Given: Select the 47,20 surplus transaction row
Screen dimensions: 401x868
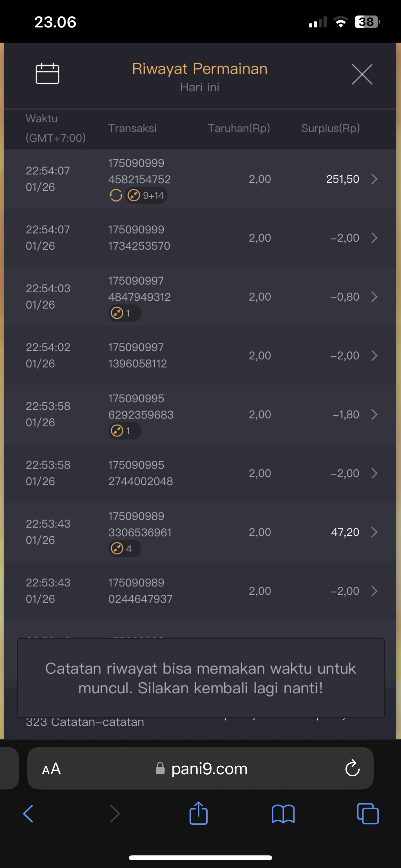Looking at the screenshot, I should [200, 532].
